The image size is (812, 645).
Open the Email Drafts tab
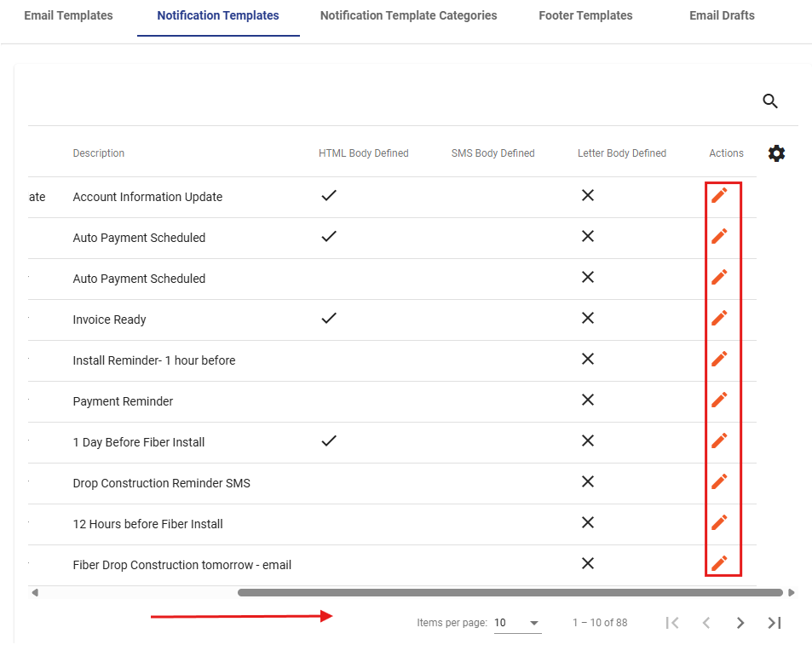click(x=722, y=15)
